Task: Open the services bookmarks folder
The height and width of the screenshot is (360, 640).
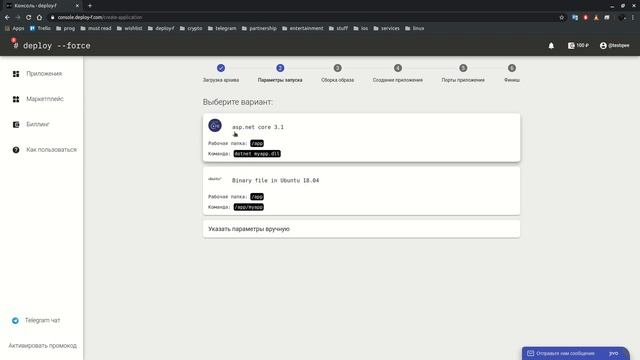Action: coord(387,29)
